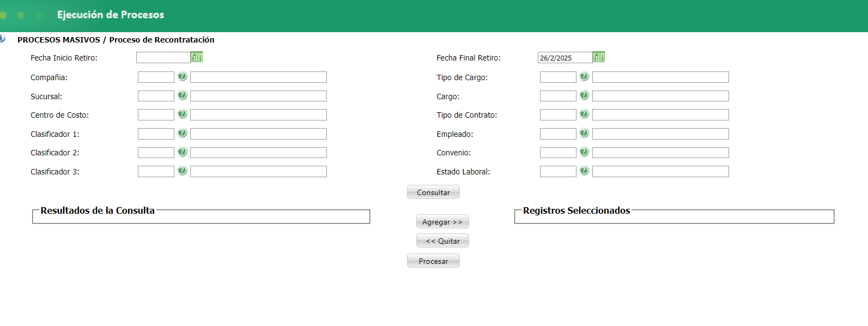Click the Tipo de Contrato lookup icon
This screenshot has height=326, width=868.
coord(584,114)
